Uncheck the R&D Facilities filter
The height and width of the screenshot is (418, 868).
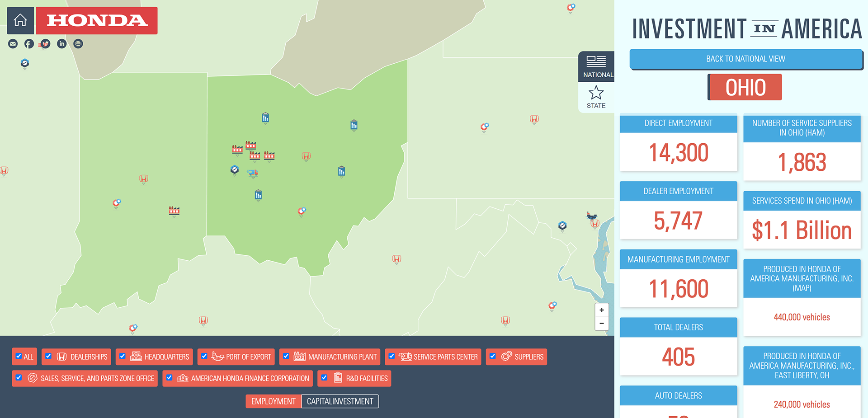point(324,377)
